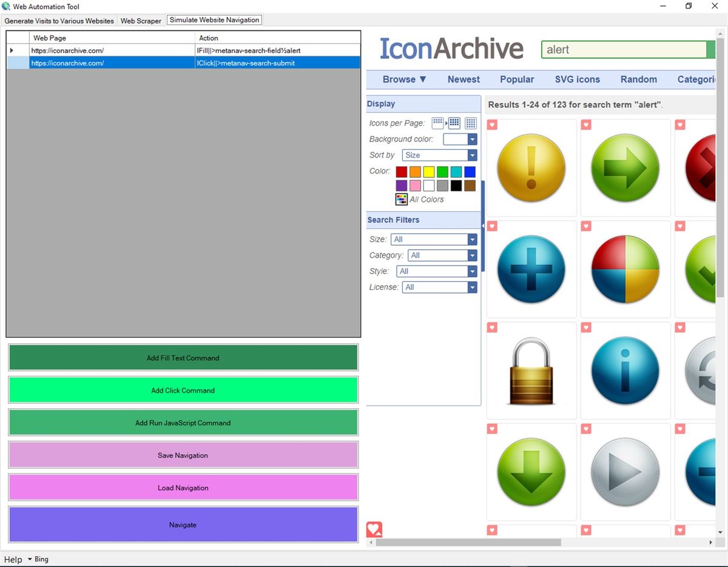728x567 pixels.
Task: Select the blue info icon
Action: [x=625, y=370]
